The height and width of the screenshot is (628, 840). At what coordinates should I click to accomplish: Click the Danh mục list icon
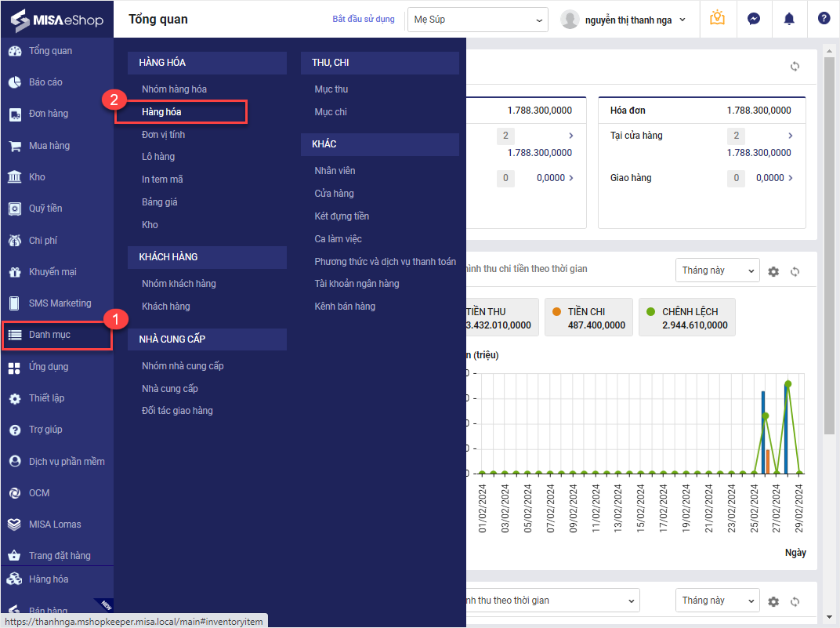(15, 335)
